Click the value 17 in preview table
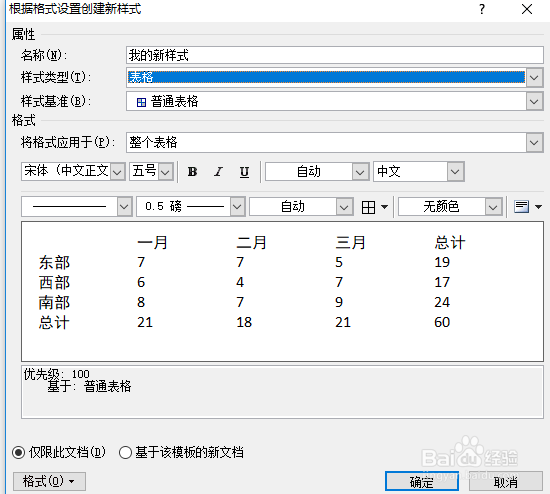Screen dimensions: 550x494 click(x=442, y=282)
